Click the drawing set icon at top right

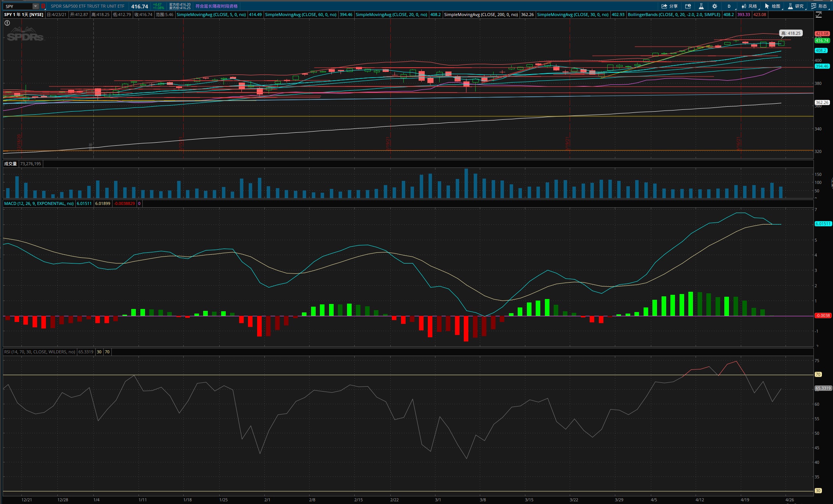pyautogui.click(x=818, y=15)
